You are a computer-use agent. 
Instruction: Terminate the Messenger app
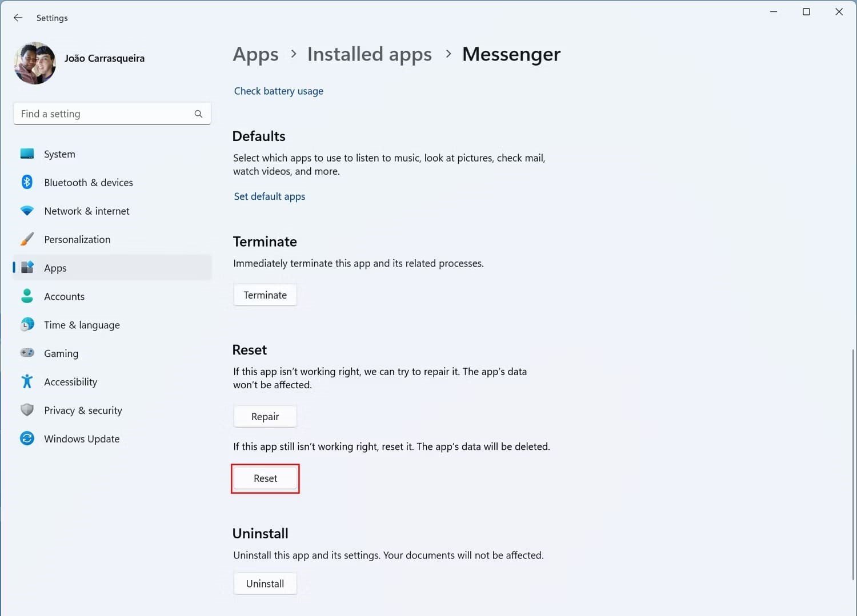point(265,295)
